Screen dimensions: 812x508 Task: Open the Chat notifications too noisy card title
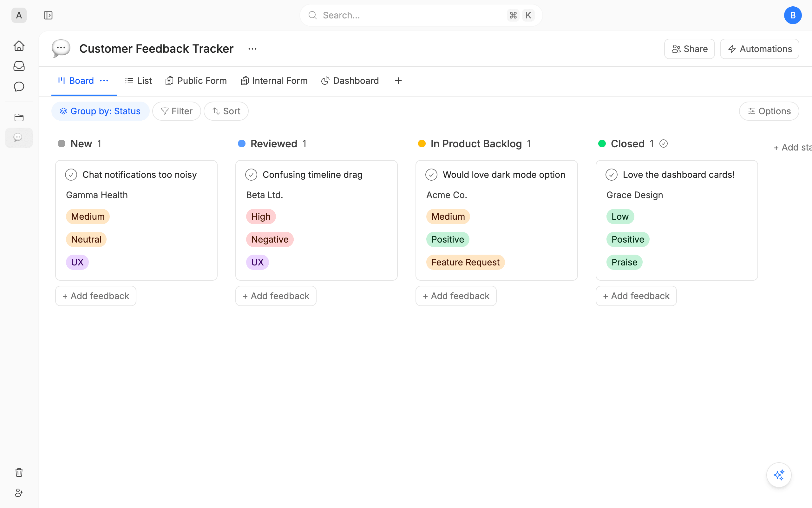tap(140, 175)
